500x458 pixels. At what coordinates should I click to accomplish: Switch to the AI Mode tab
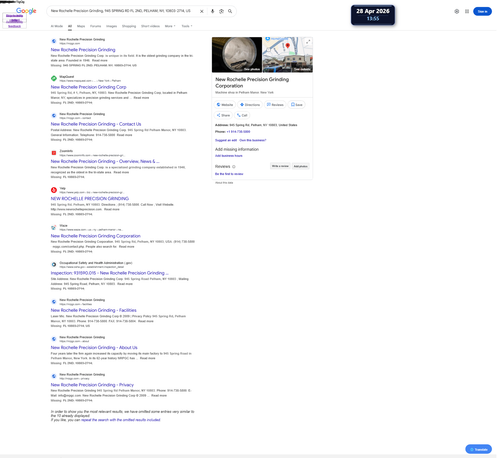tap(57, 26)
